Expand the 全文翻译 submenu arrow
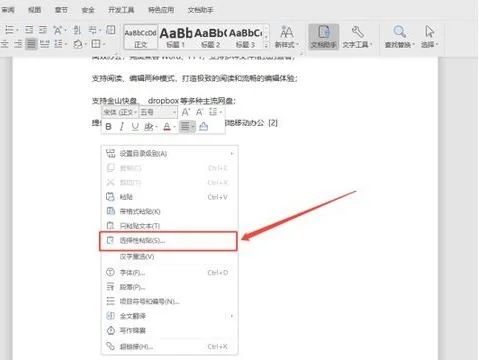Viewport: 479px width, 360px height. pyautogui.click(x=231, y=316)
